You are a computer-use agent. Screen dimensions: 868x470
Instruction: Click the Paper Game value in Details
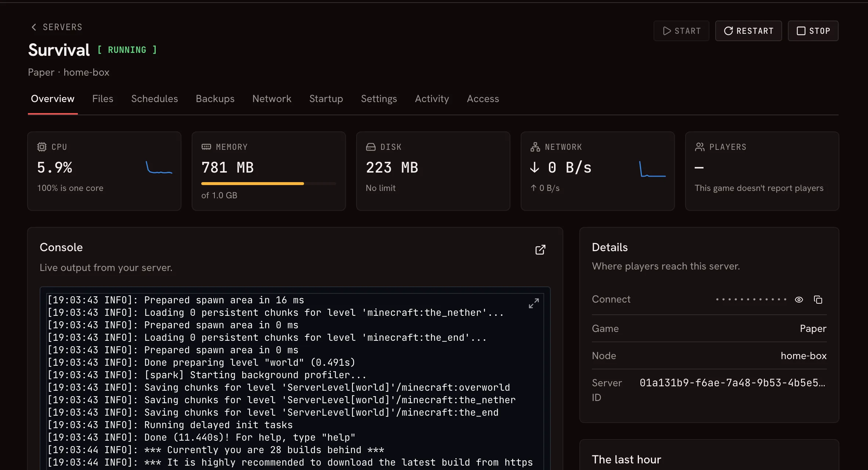click(813, 329)
